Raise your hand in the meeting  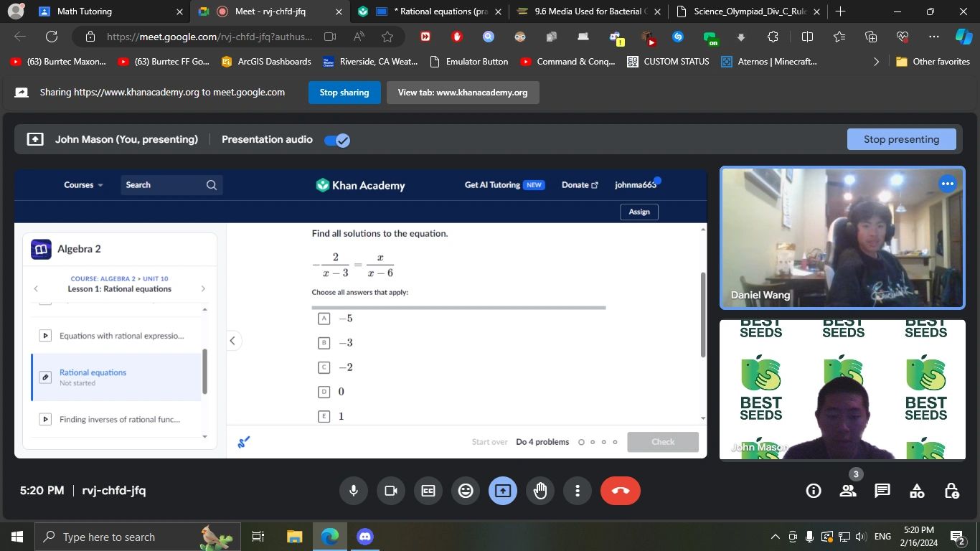tap(540, 490)
